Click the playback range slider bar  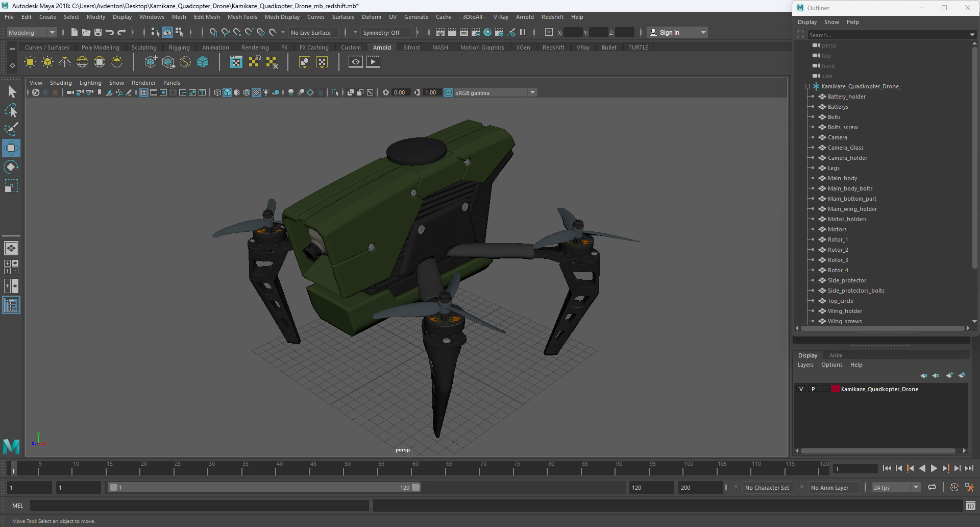pos(264,487)
